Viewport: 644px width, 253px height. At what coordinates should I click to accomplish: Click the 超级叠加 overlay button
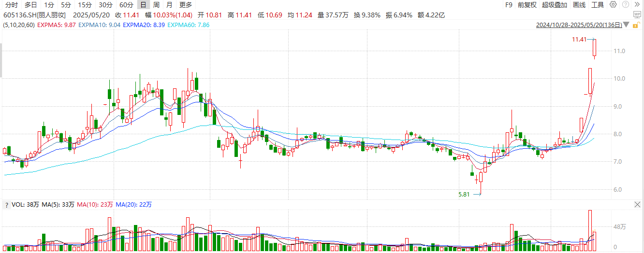coord(555,5)
